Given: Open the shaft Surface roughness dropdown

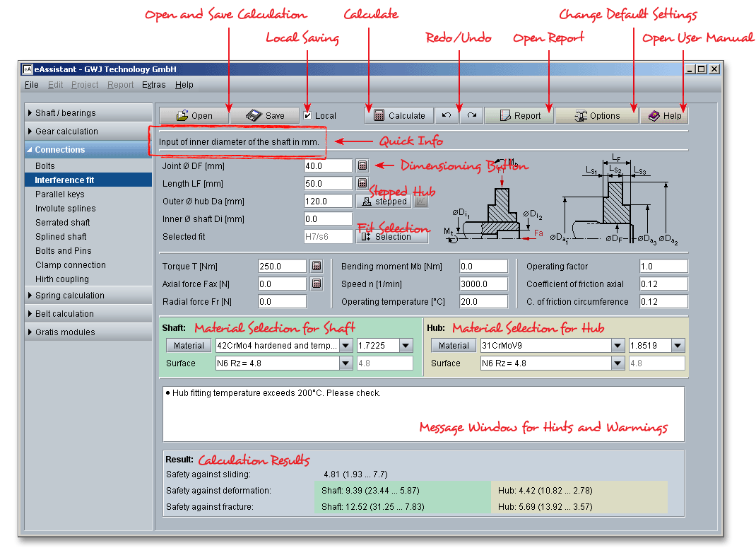Looking at the screenshot, I should [345, 363].
